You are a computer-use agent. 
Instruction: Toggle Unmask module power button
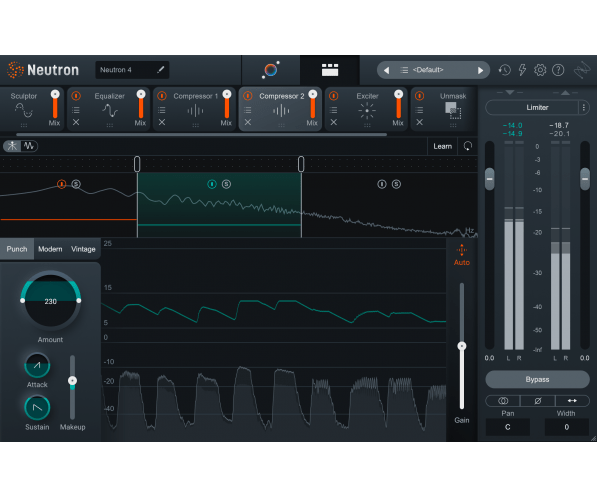pyautogui.click(x=419, y=96)
